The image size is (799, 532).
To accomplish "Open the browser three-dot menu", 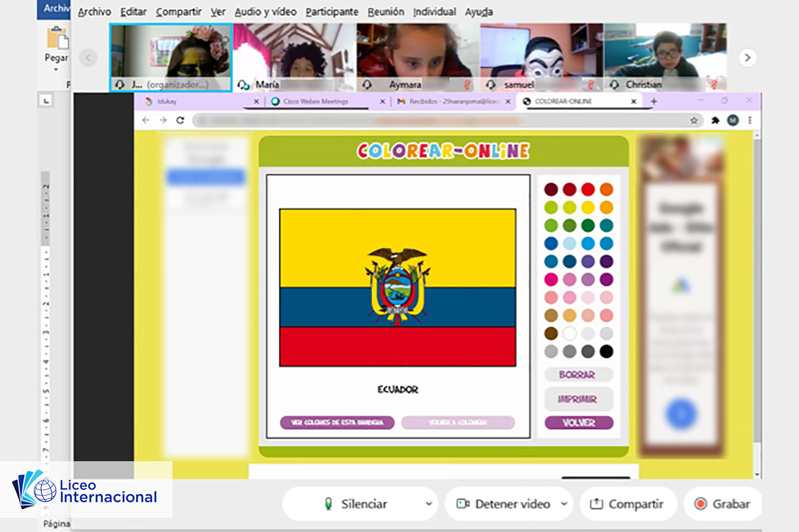I will (749, 120).
